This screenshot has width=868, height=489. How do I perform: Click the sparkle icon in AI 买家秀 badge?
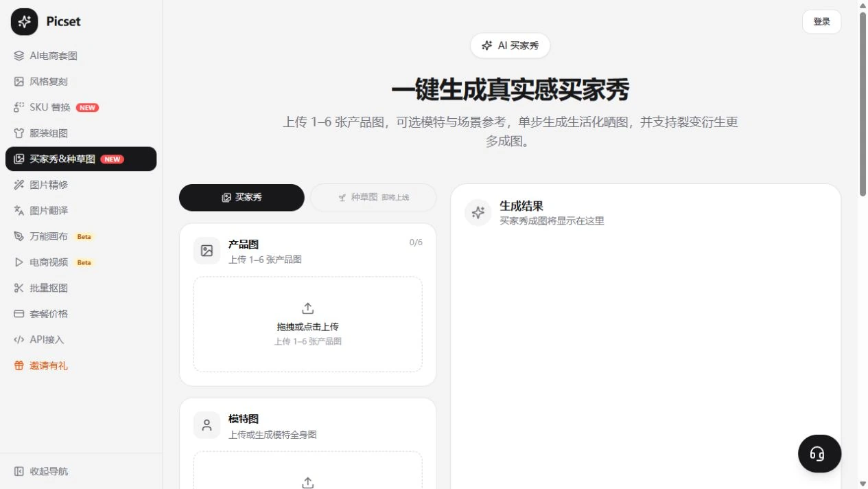[x=487, y=45]
